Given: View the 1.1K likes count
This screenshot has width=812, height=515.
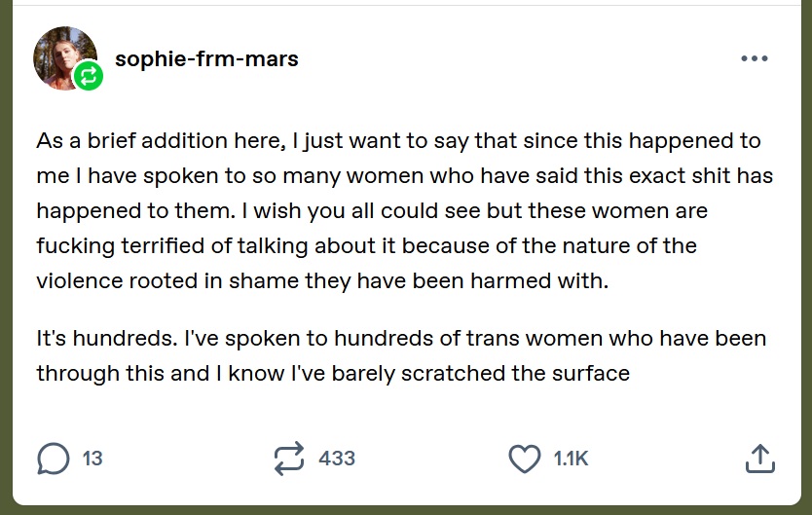Looking at the screenshot, I should [x=571, y=458].
